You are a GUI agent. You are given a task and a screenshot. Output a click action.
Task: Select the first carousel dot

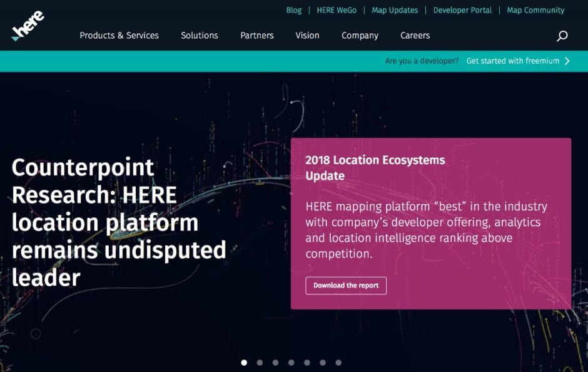[244, 363]
